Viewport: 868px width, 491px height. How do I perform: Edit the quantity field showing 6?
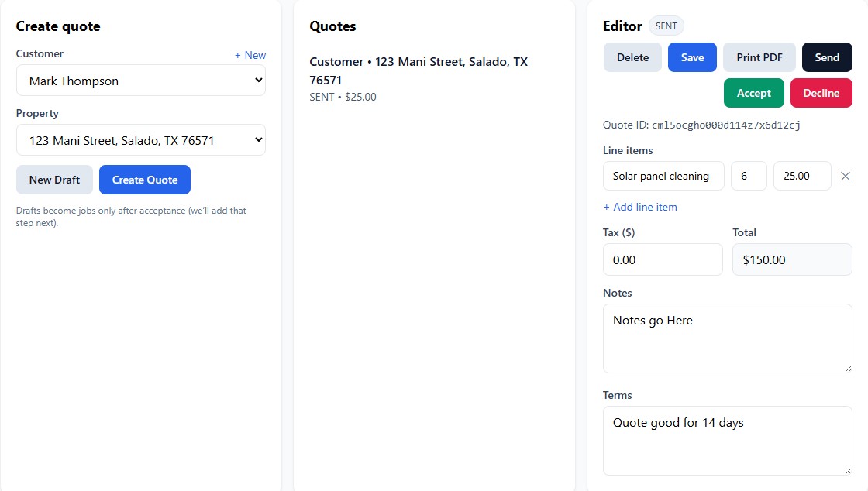coord(748,176)
